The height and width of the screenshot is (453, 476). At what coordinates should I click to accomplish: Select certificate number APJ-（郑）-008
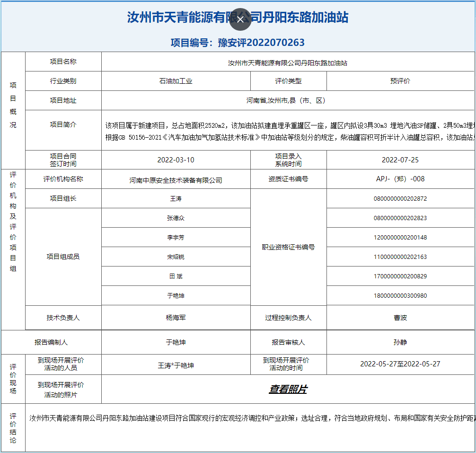click(400, 179)
